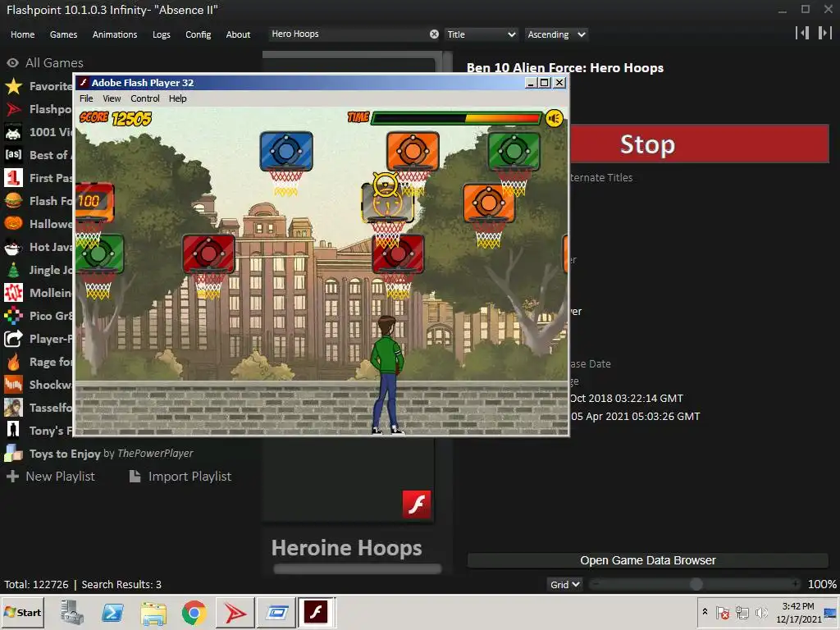Click the SCORE 12505 display
The width and height of the screenshot is (840, 630).
pyautogui.click(x=115, y=118)
